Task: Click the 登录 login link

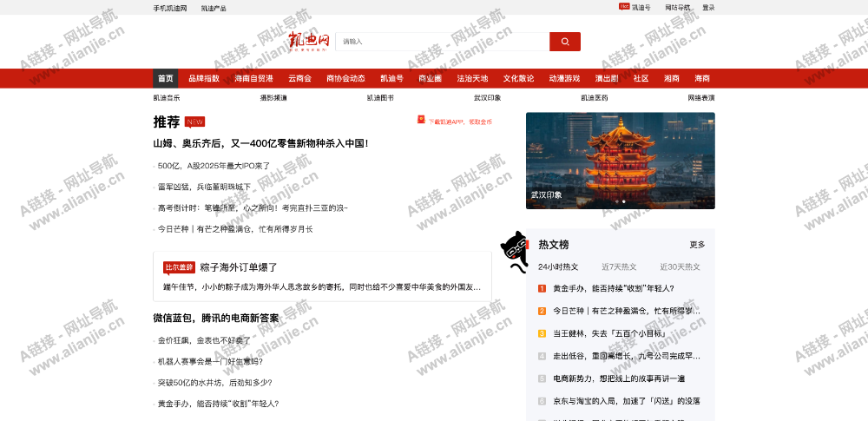Action: click(x=708, y=8)
